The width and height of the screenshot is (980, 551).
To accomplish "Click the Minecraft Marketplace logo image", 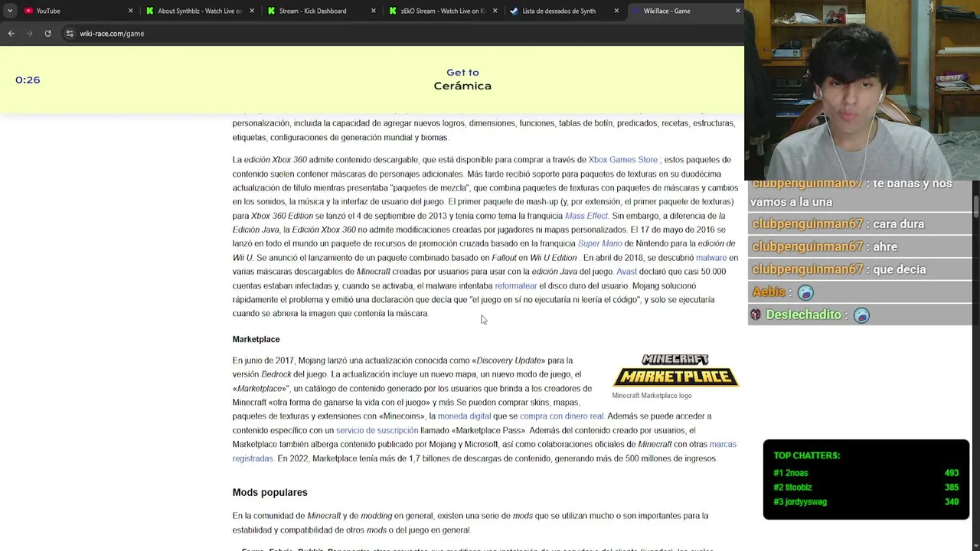I will (675, 370).
